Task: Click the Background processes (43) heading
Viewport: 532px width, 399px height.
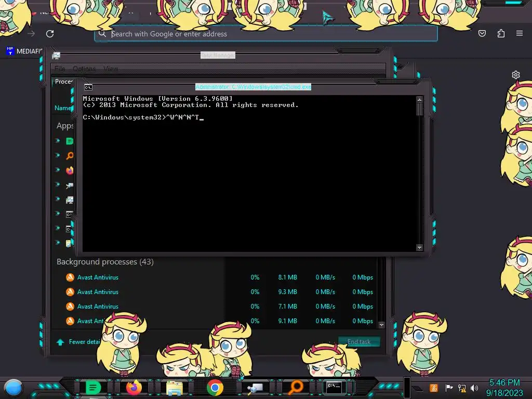Action: tap(105, 262)
